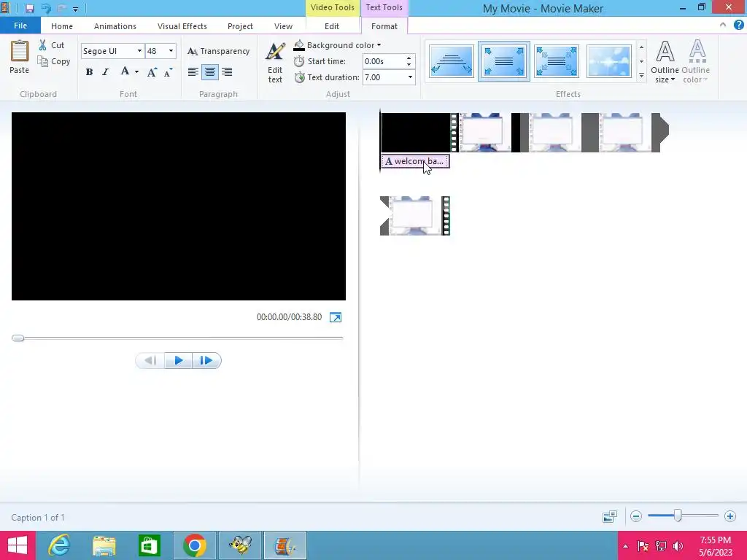Increase start time with up stepper

click(x=409, y=58)
